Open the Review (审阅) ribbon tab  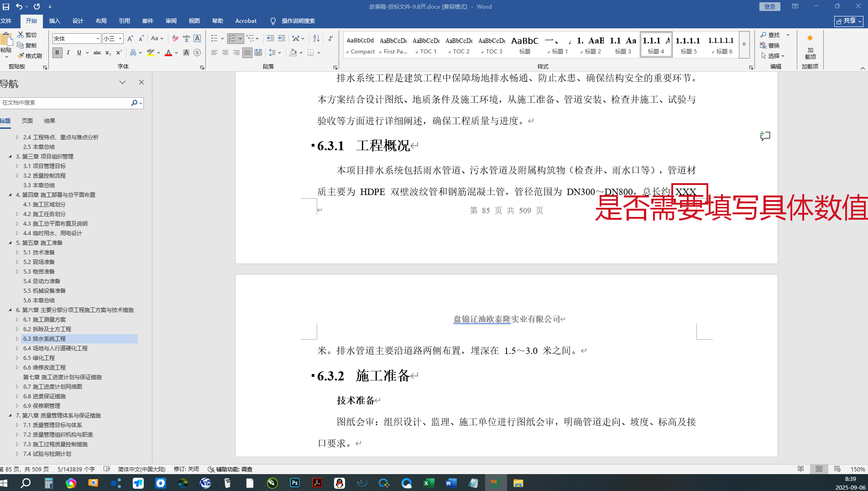pos(171,21)
